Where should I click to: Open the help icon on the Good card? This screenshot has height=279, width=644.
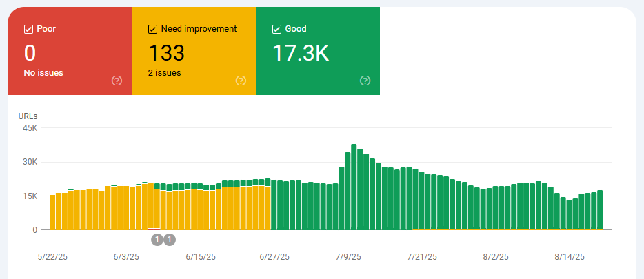pos(365,81)
